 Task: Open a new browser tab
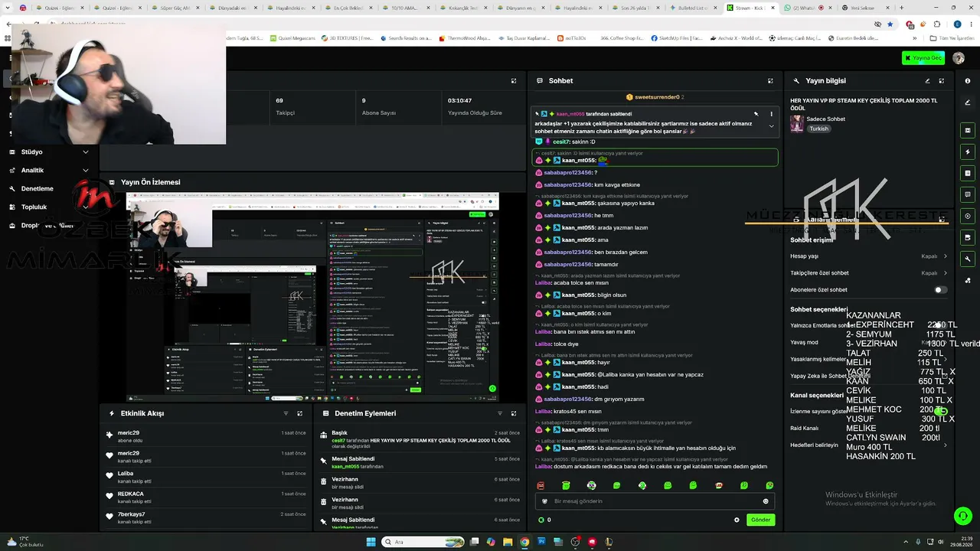(901, 8)
